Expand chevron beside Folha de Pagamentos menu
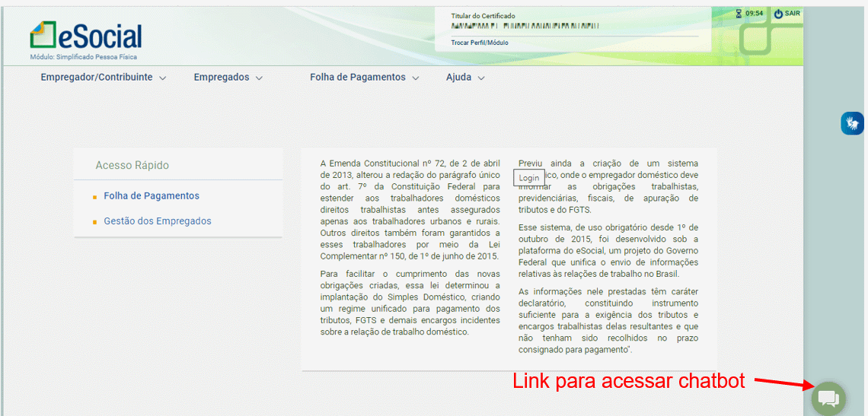 tap(416, 78)
